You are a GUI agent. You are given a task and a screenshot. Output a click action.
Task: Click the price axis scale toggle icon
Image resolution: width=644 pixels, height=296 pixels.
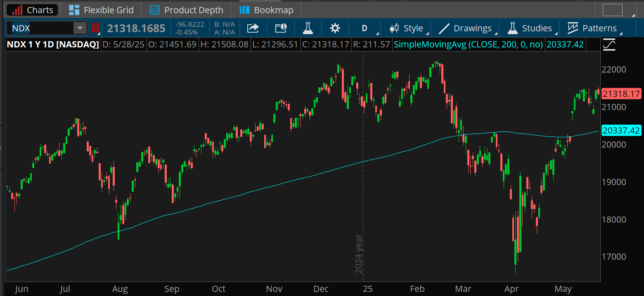click(609, 45)
